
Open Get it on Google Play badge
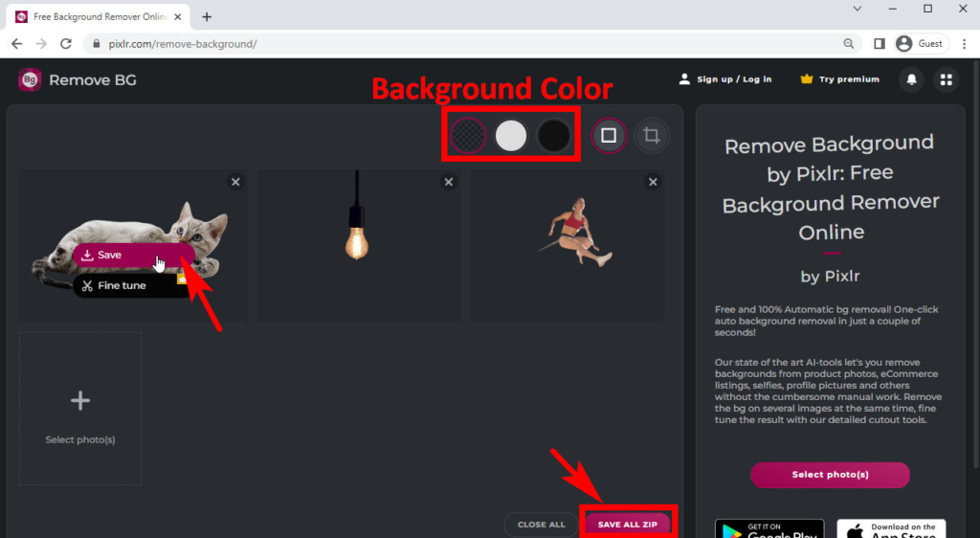click(x=769, y=528)
